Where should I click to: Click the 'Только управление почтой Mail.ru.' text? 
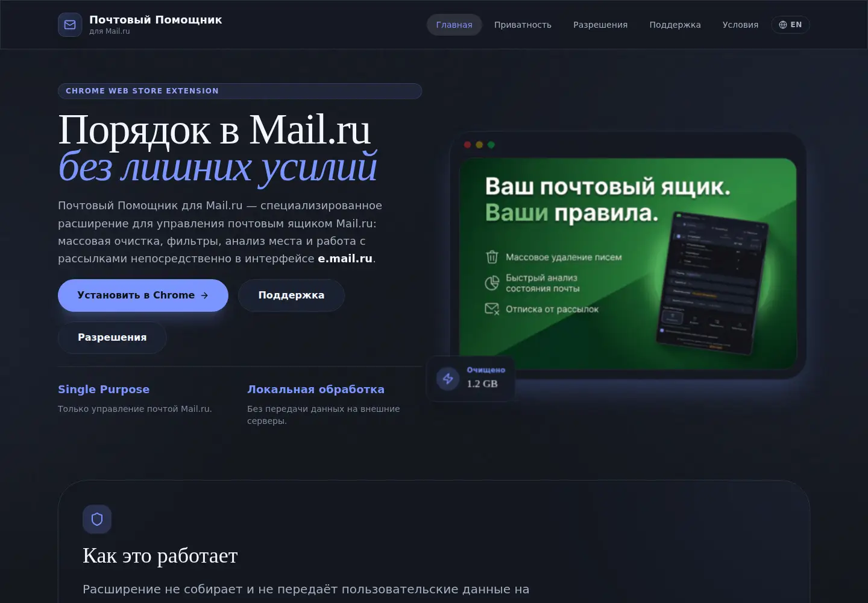coord(135,409)
